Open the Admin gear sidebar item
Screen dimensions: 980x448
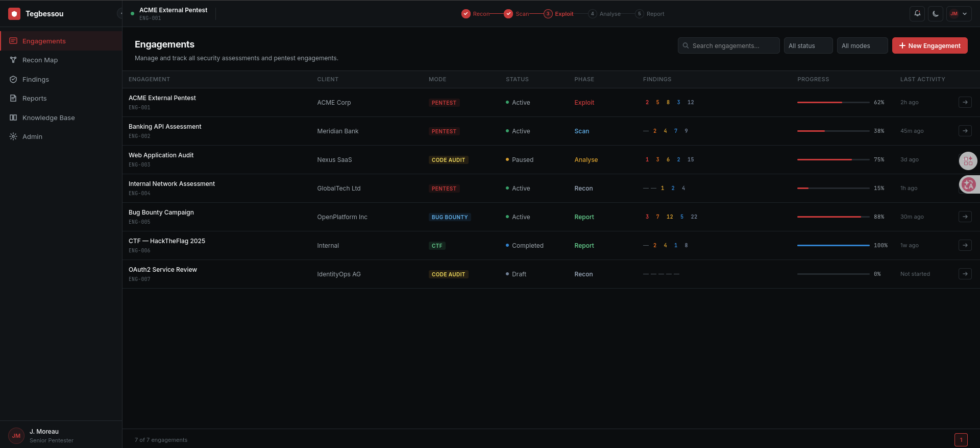[x=61, y=137]
